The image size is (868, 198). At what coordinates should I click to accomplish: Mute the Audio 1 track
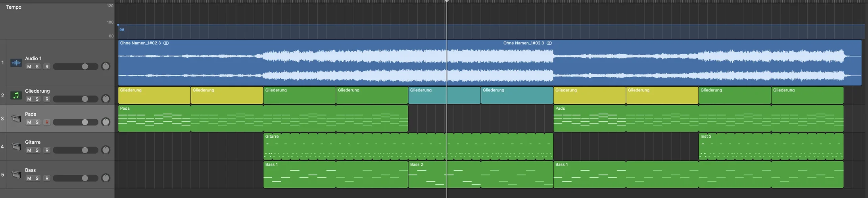(29, 67)
